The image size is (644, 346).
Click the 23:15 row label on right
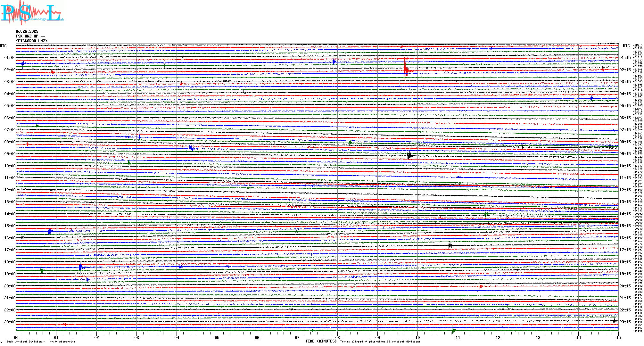point(625,322)
